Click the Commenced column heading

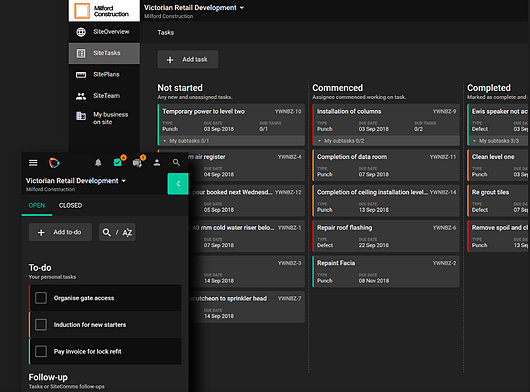337,88
